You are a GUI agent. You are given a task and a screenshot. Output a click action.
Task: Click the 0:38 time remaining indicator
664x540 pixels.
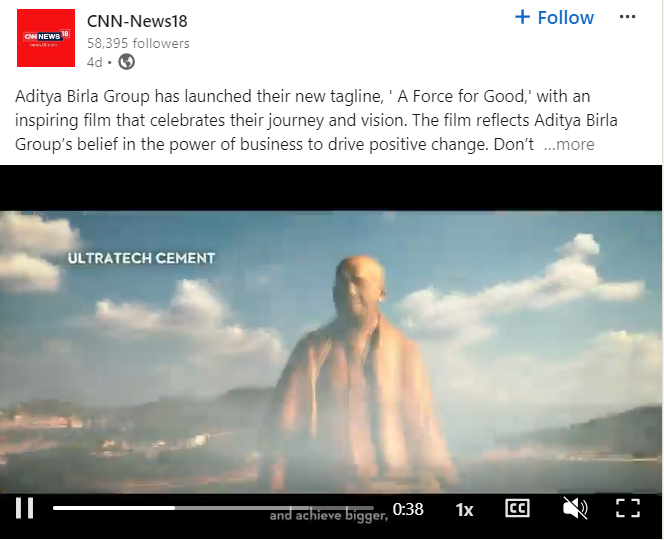pyautogui.click(x=408, y=509)
